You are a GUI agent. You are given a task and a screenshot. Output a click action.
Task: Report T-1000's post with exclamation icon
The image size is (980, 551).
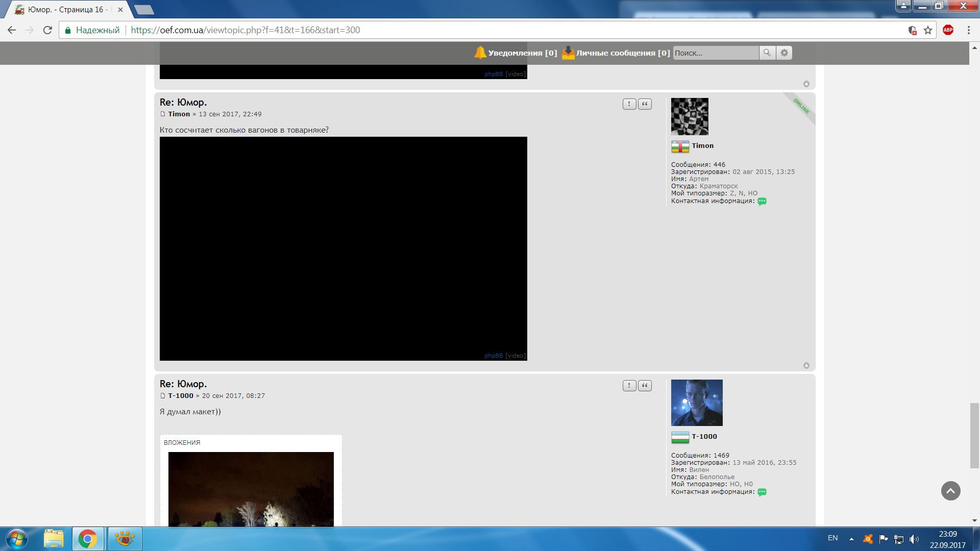click(x=629, y=386)
